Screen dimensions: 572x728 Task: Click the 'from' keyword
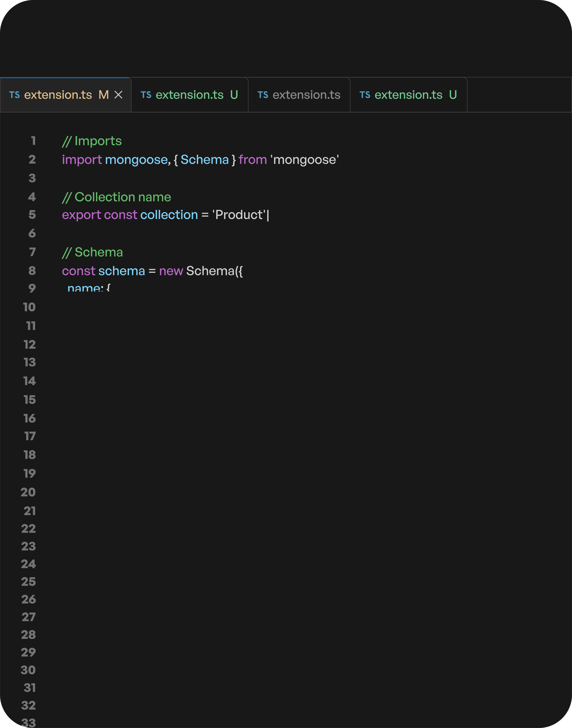click(x=252, y=160)
